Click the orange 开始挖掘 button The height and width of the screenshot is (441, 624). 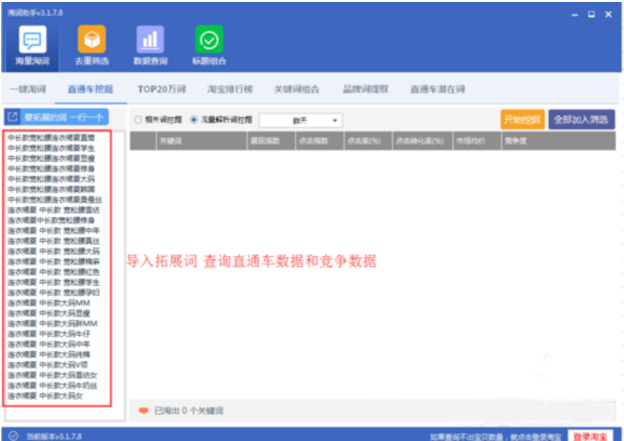click(522, 119)
